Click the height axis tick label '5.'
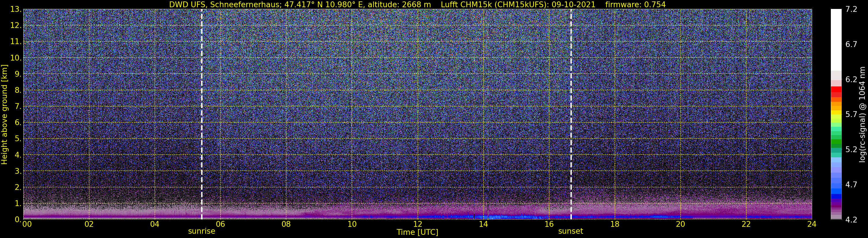This screenshot has height=238, width=868. pyautogui.click(x=18, y=139)
